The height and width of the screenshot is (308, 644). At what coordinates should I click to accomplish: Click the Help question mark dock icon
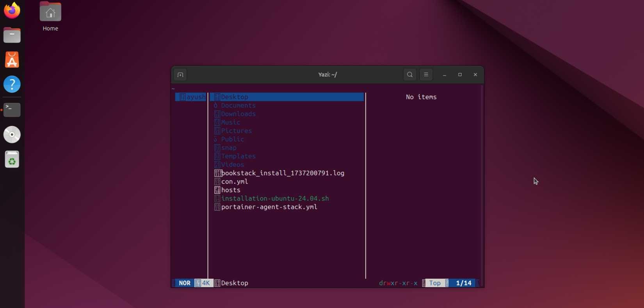click(12, 84)
